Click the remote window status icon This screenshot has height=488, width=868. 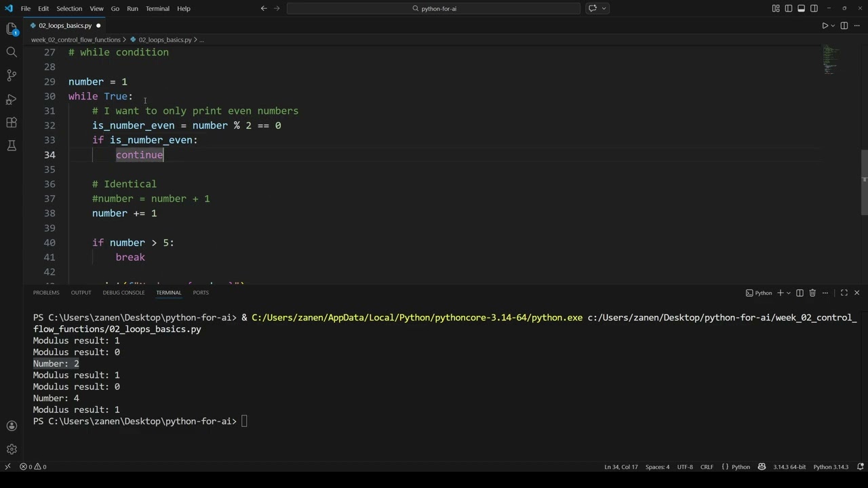tap(7, 467)
